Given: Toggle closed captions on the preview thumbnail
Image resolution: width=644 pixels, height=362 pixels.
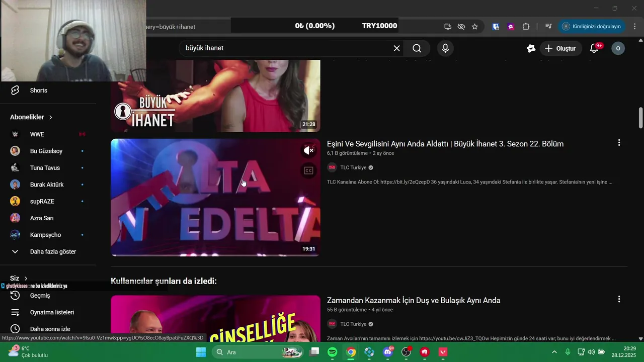Looking at the screenshot, I should click(308, 171).
